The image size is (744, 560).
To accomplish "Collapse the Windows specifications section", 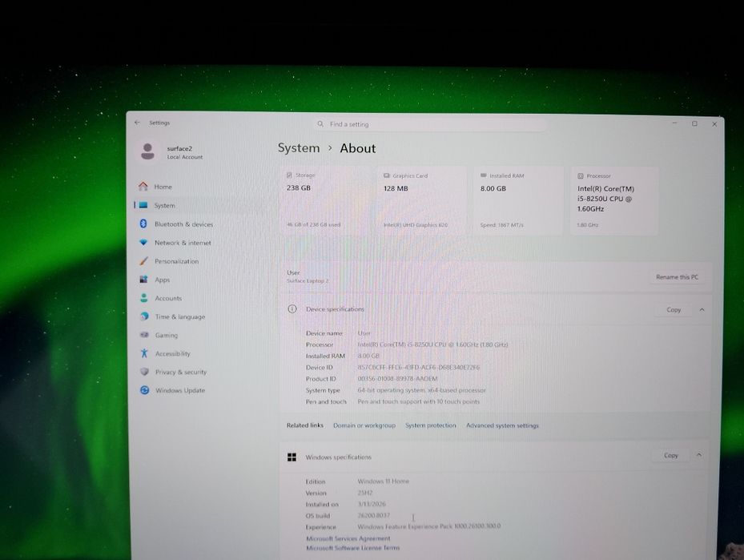I will click(x=699, y=454).
